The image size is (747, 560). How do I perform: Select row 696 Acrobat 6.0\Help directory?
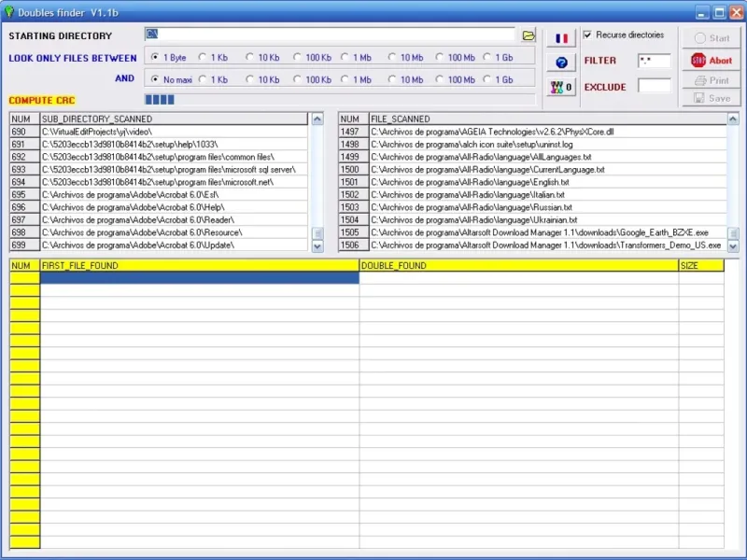pos(159,207)
